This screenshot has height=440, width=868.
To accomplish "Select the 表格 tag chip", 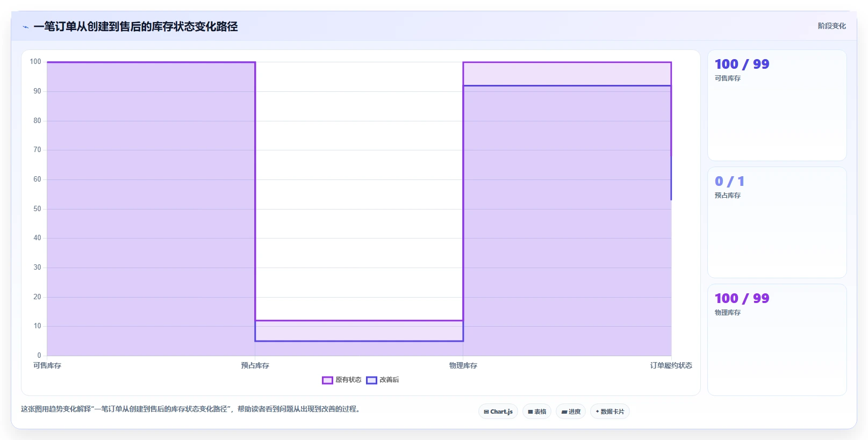I will (x=537, y=412).
